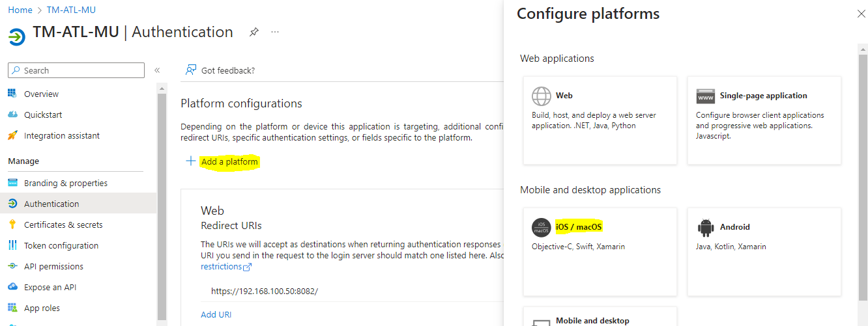Close the Configure platforms panel
The height and width of the screenshot is (326, 868).
(860, 14)
